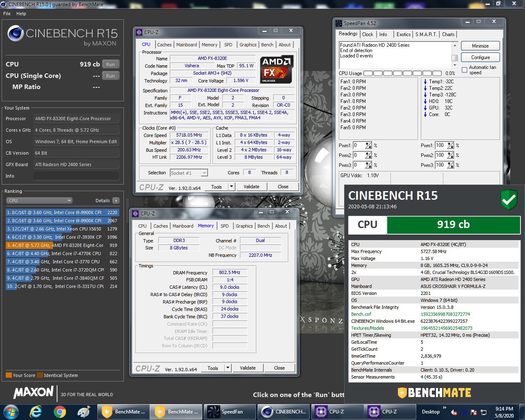Switch to CINEBENCH taskbar button

tap(283, 411)
